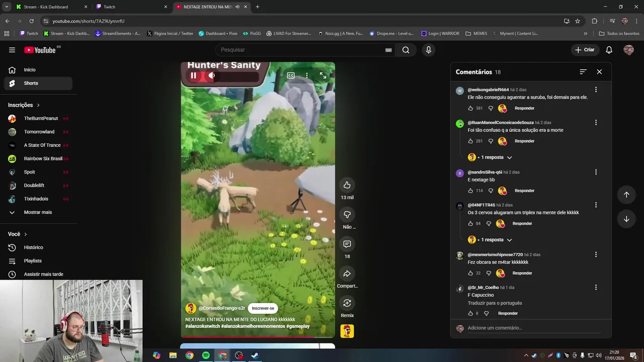The image size is (644, 362).
Task: Toggle closed captions on the short
Action: 291,75
